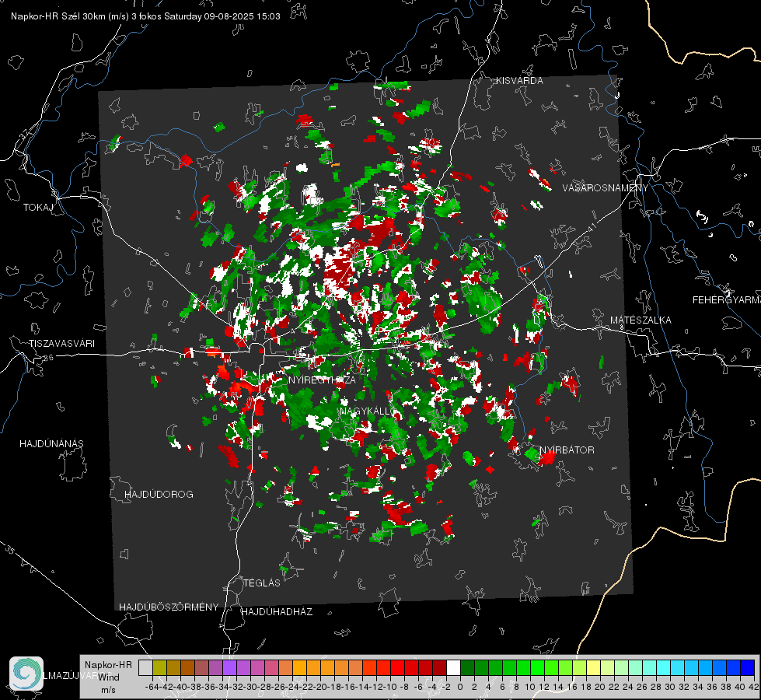Click the Napkor-HR legend title
The width and height of the screenshot is (761, 700).
point(108,664)
